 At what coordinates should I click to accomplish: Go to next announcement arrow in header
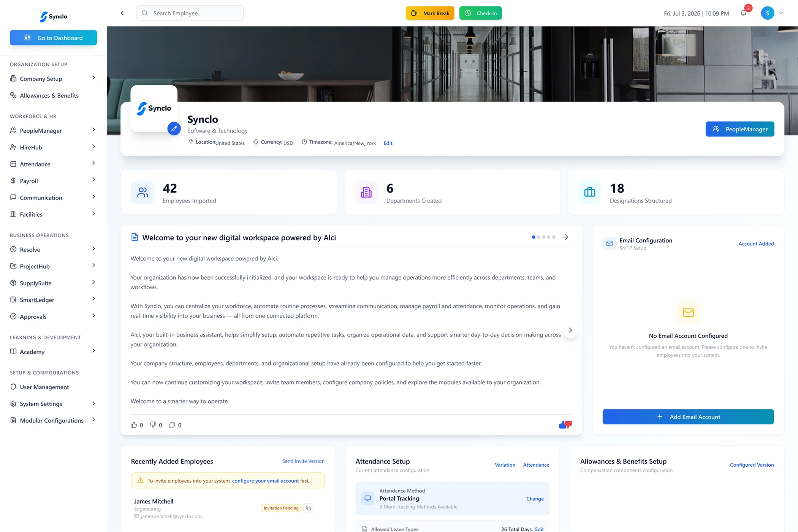[x=565, y=237]
